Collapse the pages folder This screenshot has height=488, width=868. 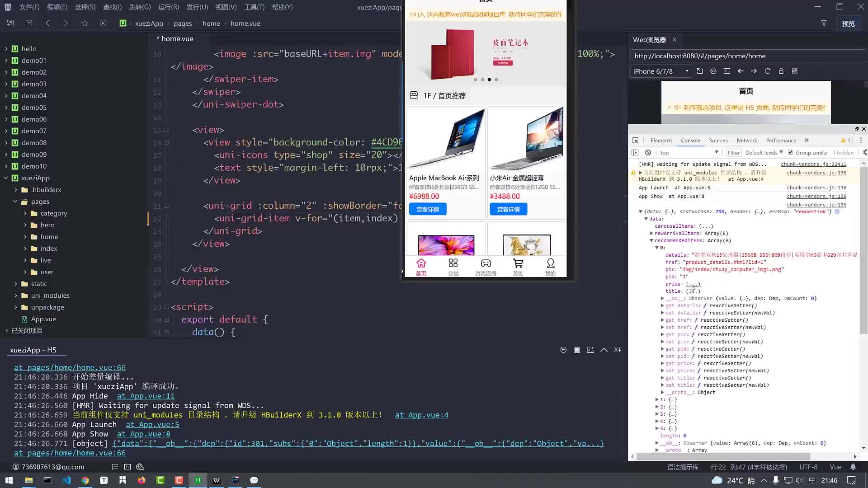(x=15, y=202)
